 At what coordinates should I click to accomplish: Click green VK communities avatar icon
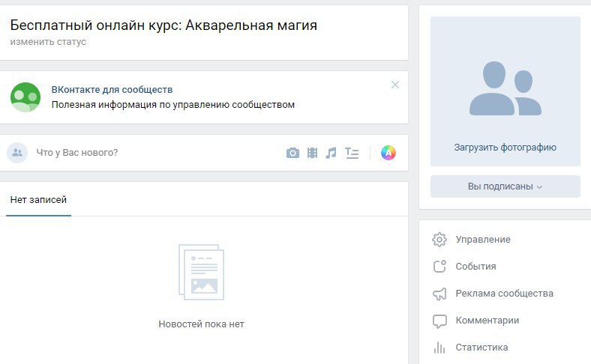tap(25, 97)
